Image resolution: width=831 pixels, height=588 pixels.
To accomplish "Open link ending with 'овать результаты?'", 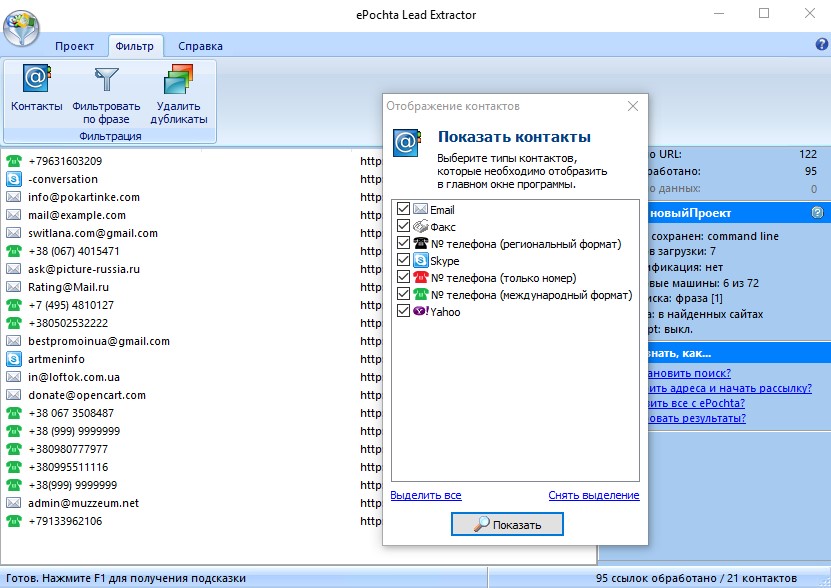I will [x=696, y=418].
